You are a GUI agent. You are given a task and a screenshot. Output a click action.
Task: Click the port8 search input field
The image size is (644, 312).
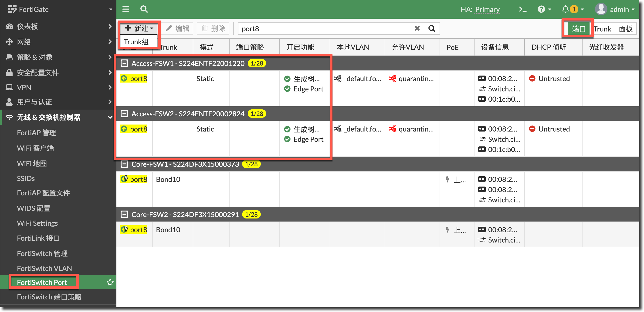[x=325, y=28]
